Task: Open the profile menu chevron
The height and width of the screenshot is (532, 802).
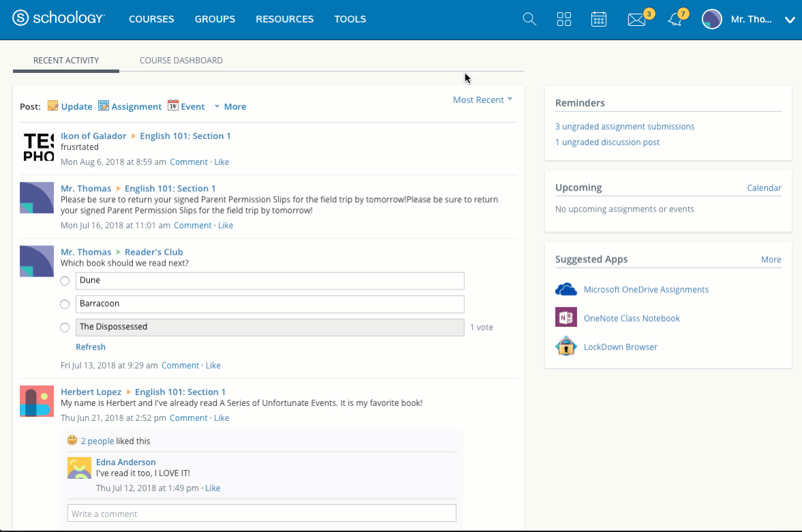Action: tap(790, 20)
